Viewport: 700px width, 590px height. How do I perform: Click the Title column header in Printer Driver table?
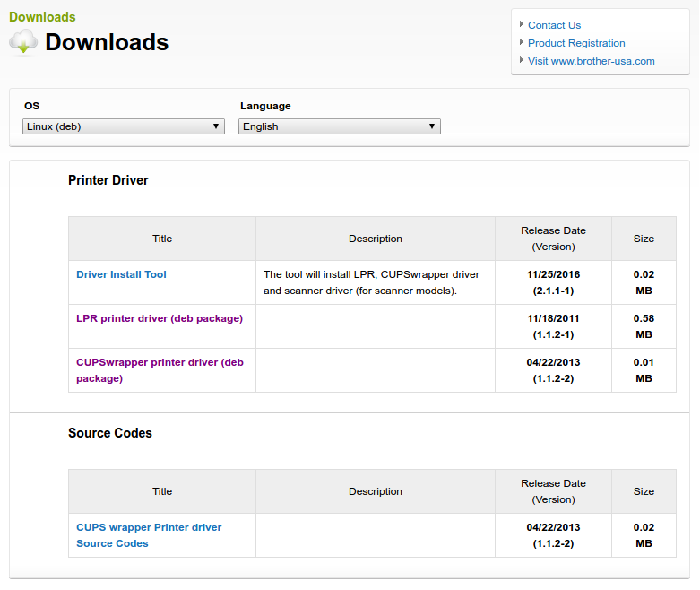(x=162, y=239)
